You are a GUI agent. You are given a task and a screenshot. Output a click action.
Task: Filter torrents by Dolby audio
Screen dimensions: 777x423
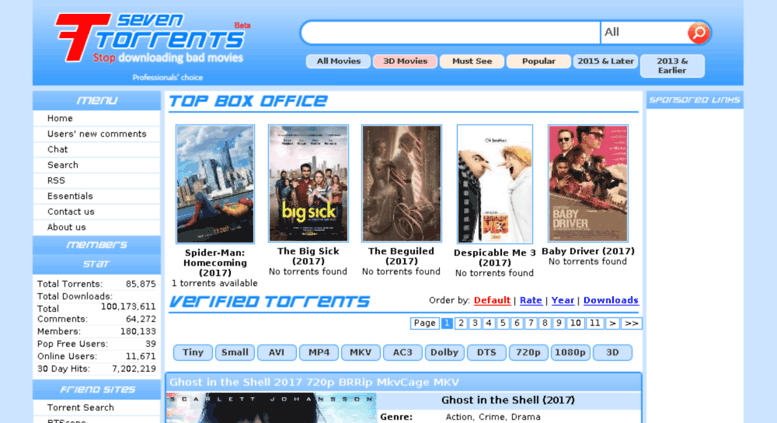pos(444,353)
